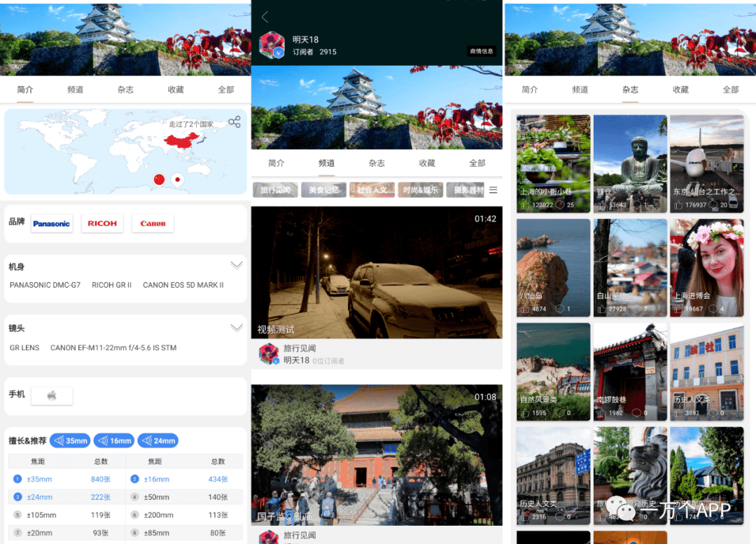Tap the 订阅者 2915 subscriber count

click(x=314, y=52)
